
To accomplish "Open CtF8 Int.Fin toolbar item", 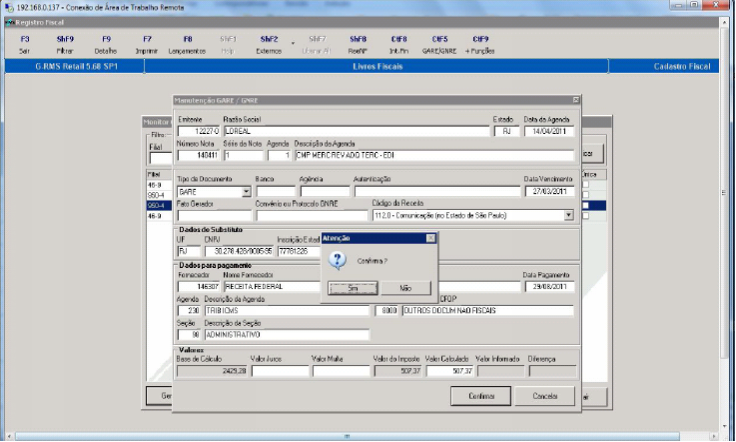I will tap(399, 45).
